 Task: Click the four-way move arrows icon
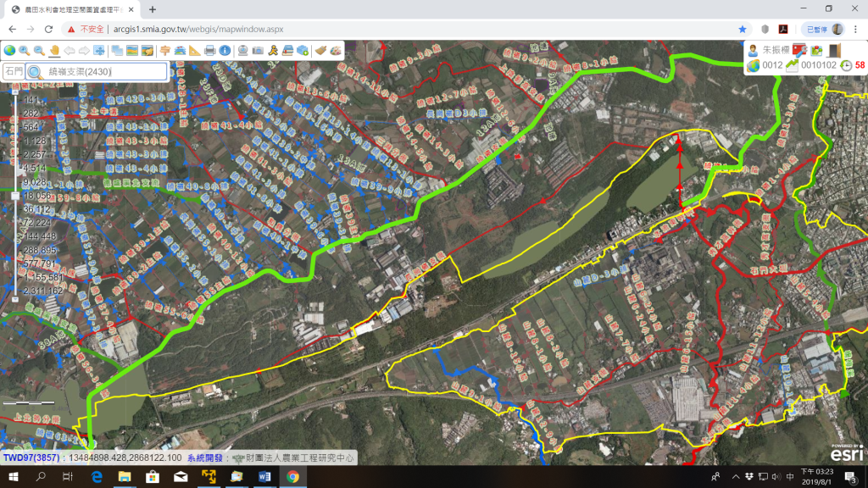pos(99,50)
